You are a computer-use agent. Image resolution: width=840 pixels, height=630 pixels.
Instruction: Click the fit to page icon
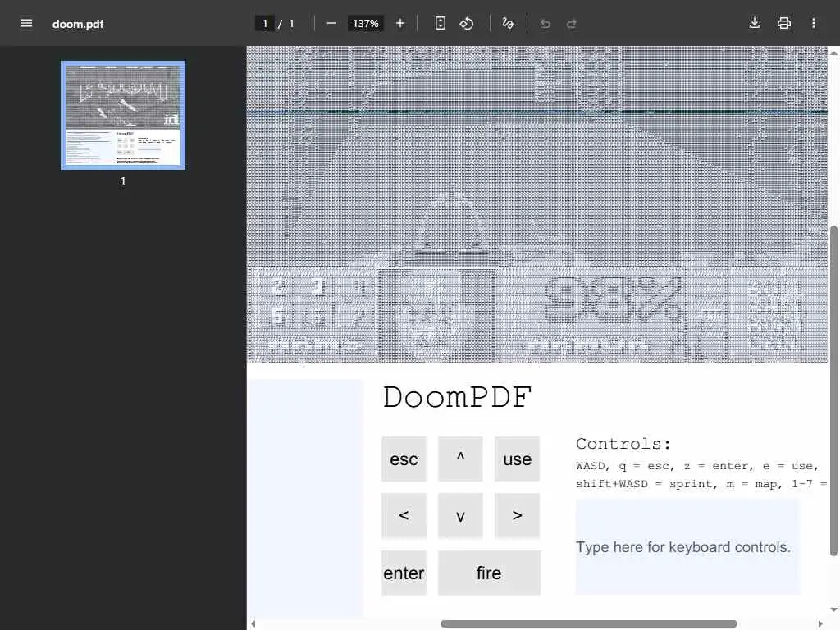pos(440,24)
